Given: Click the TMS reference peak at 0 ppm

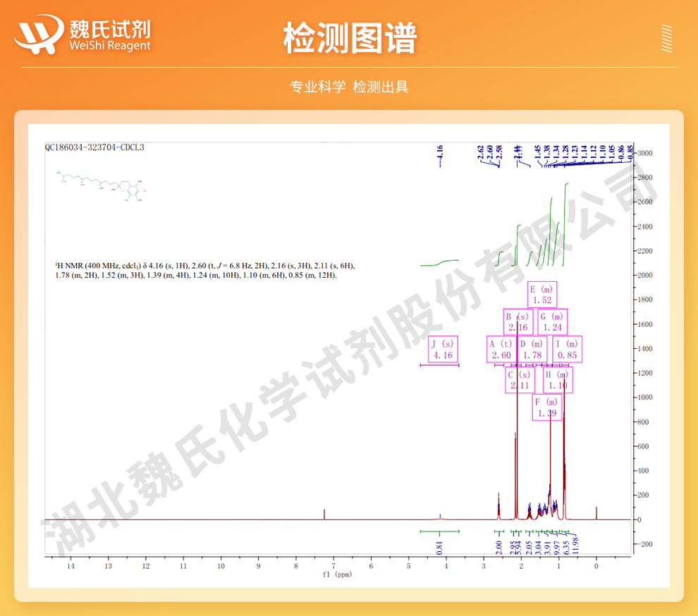Looking at the screenshot, I should pos(596,512).
